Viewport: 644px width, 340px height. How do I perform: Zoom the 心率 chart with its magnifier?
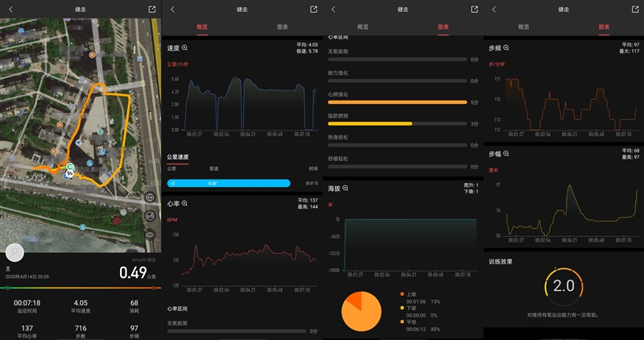pyautogui.click(x=185, y=203)
